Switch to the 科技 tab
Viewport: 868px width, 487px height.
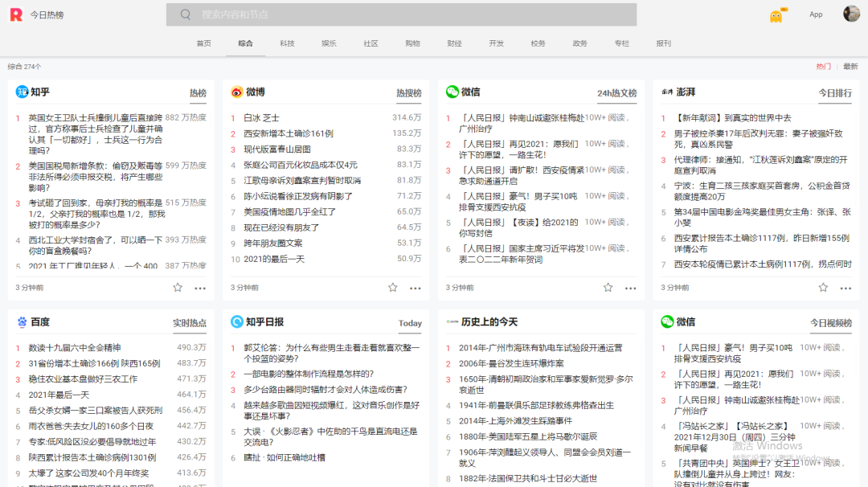(x=287, y=43)
